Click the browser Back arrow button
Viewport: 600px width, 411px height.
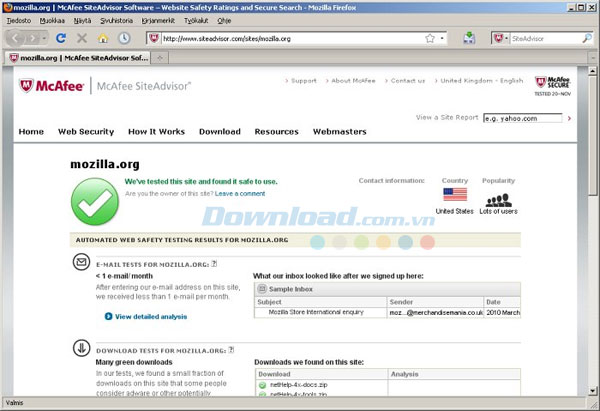click(16, 38)
